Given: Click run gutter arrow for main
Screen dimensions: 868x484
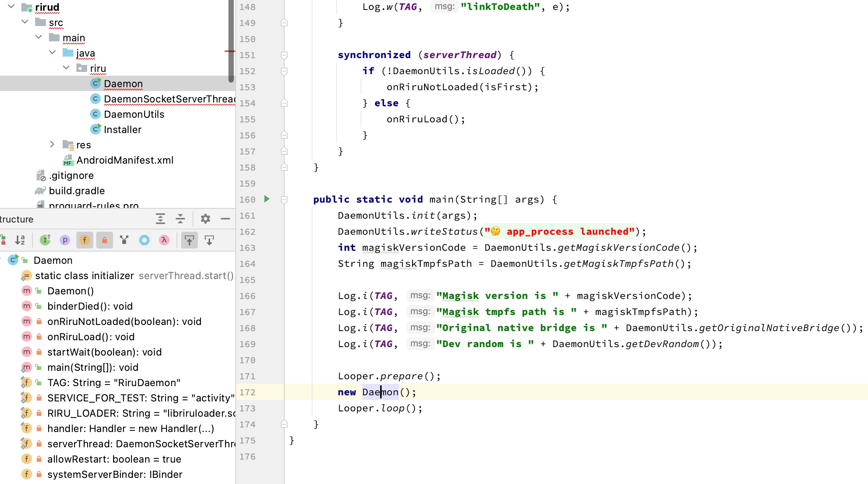Looking at the screenshot, I should pyautogui.click(x=267, y=199).
